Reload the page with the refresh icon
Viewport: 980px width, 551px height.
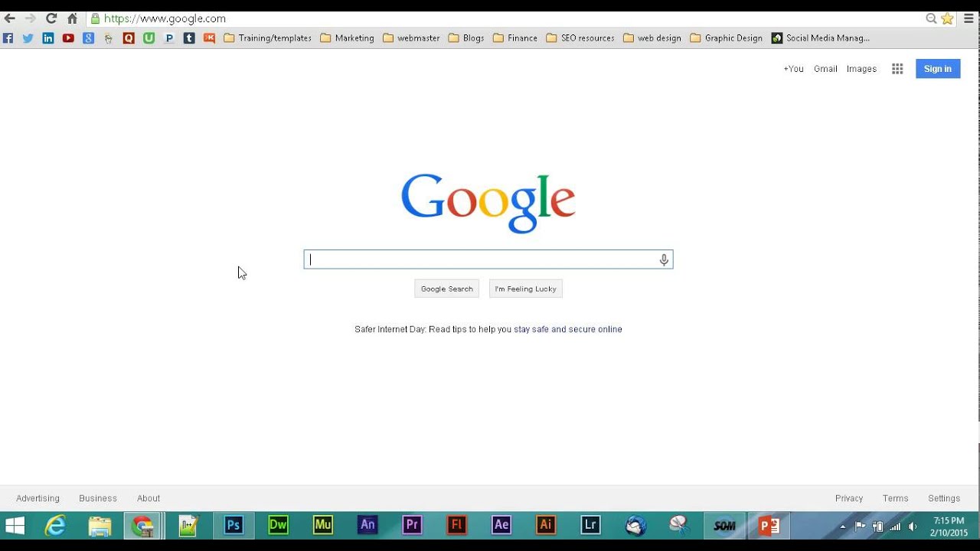pos(51,18)
